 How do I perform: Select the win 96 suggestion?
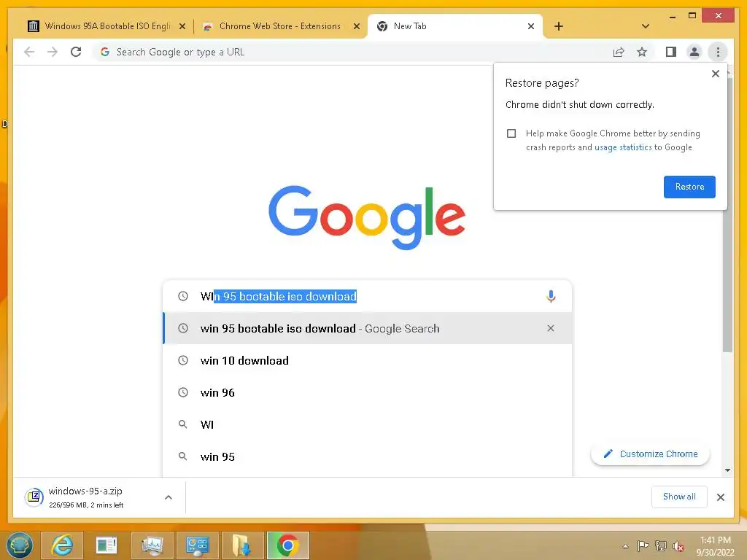(x=368, y=393)
